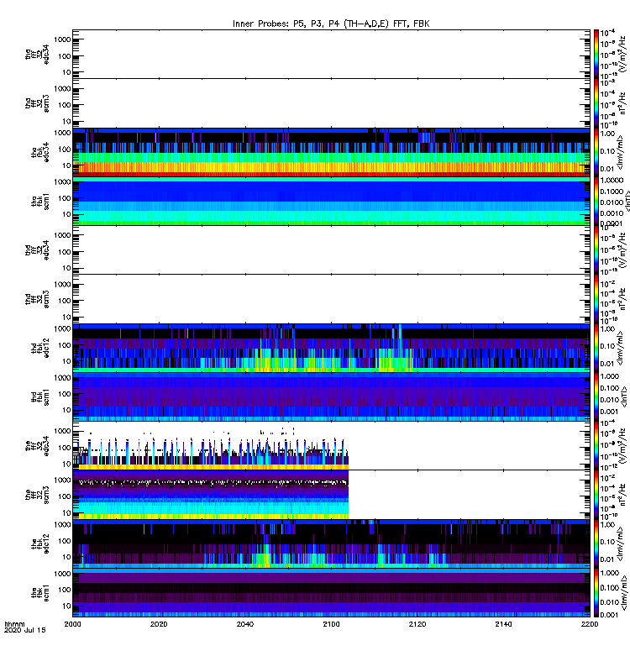Click the color bar beside thd fff scm3
This screenshot has width=630, height=672.
(596, 299)
